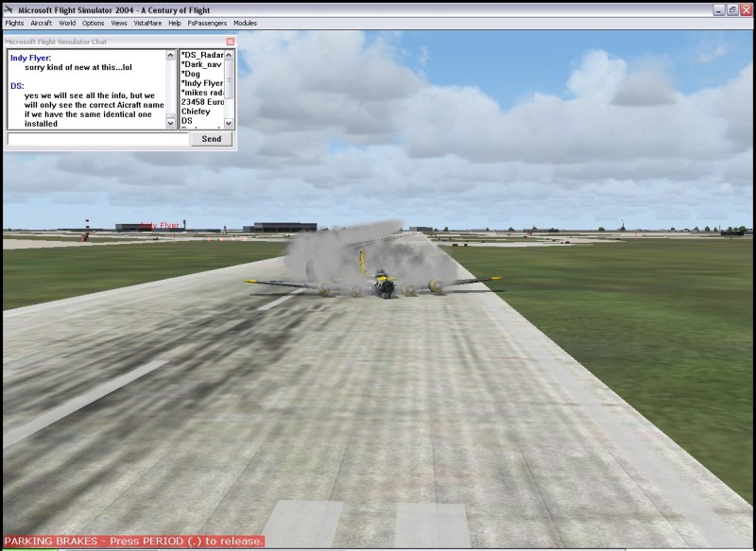Restore down the Flight Simulator window

732,9
